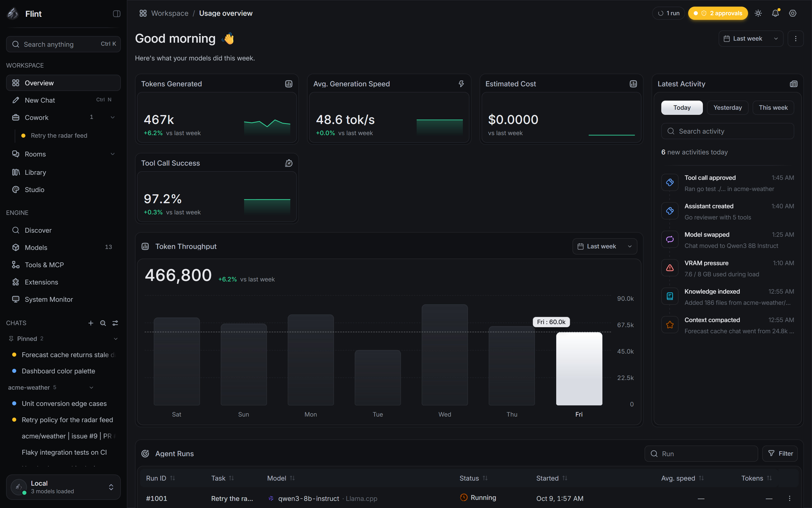Open System Monitor in the sidebar
Viewport: 812px width, 508px height.
tap(63, 299)
